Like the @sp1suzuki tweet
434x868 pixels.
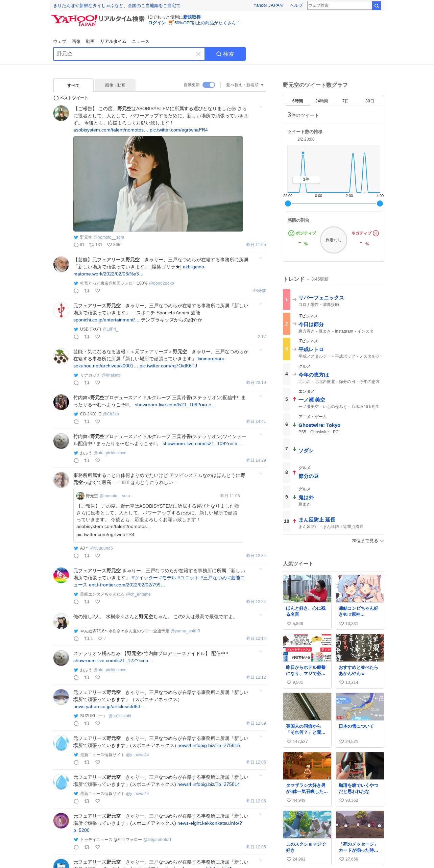point(98,723)
